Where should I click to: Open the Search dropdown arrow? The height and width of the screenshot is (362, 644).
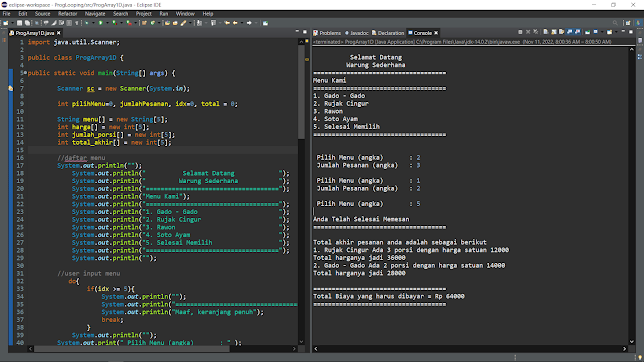(x=190, y=23)
